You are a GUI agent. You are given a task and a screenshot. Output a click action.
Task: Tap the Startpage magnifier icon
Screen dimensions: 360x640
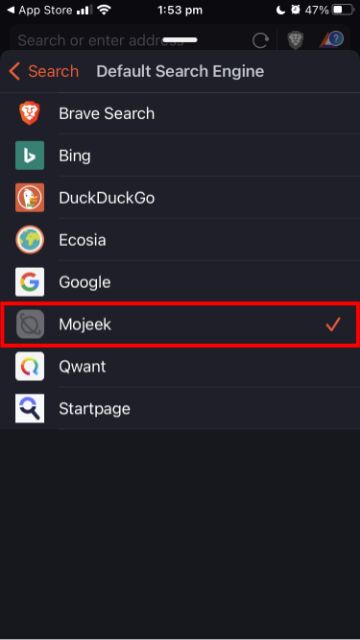point(29,408)
